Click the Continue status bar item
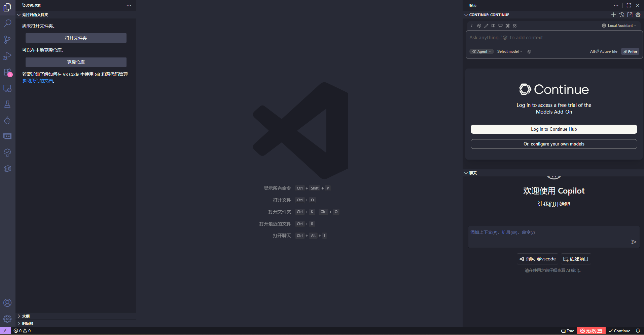 [x=619, y=331]
